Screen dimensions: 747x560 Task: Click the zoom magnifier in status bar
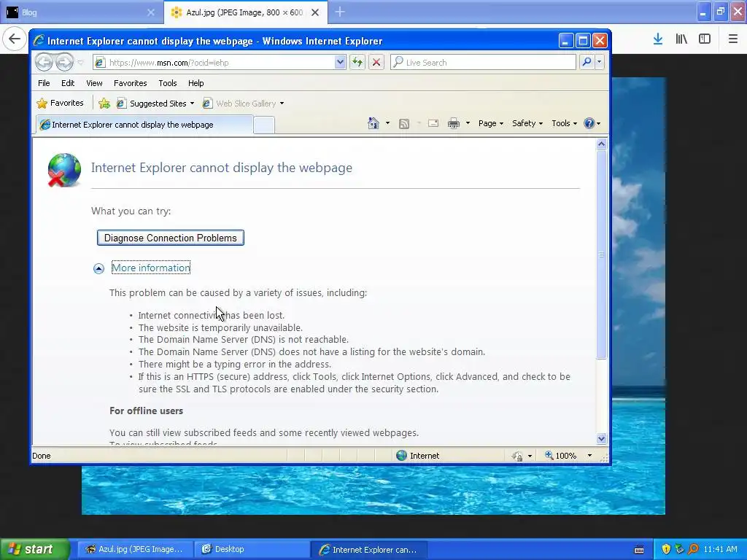pos(549,455)
